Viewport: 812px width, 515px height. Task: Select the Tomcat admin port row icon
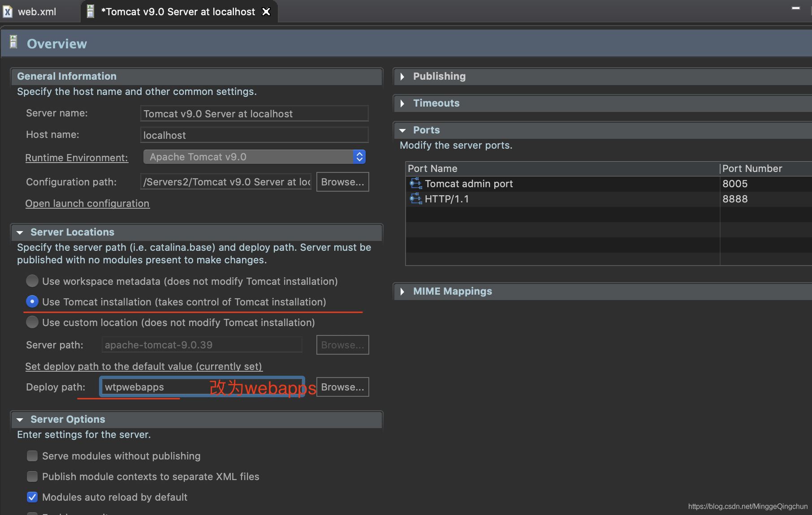pyautogui.click(x=416, y=184)
